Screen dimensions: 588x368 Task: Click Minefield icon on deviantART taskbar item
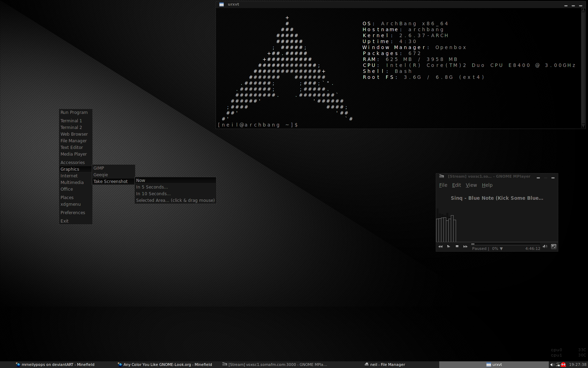(x=18, y=364)
